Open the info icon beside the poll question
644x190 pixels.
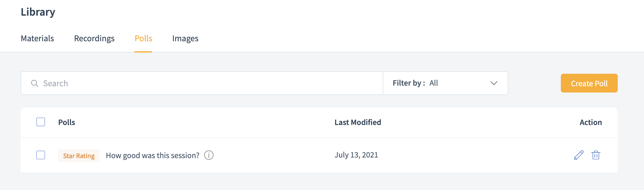coord(209,155)
